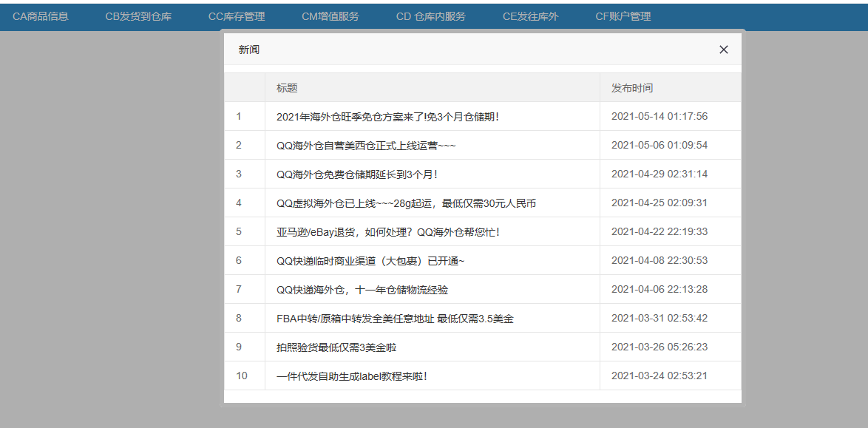Open the CE发往库外 menu
This screenshot has width=868, height=428.
[530, 16]
